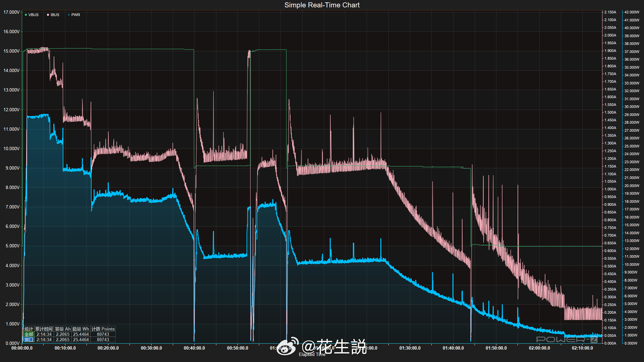
Task: Click 80743 points in the 全部 row
Action: pos(103,334)
